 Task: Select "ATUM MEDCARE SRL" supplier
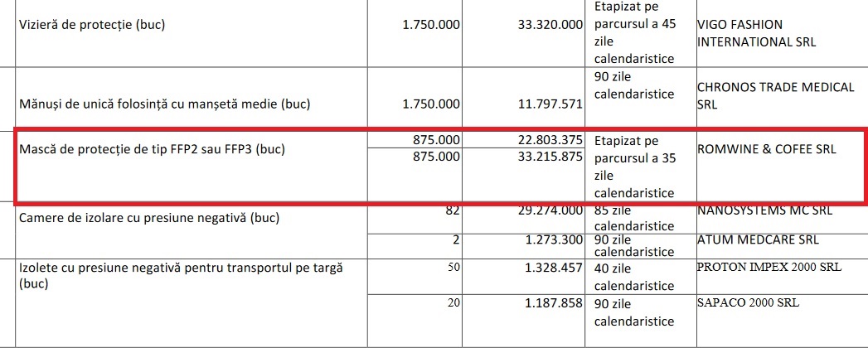pos(758,240)
